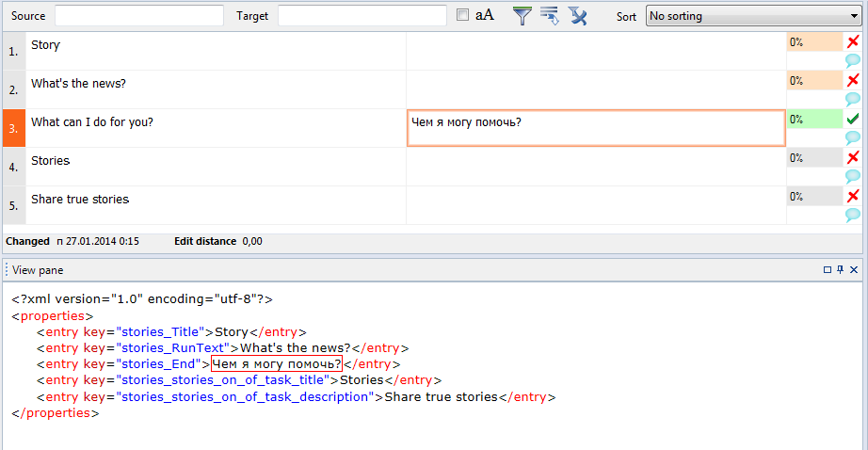Screen dimensions: 868x450
Task: Click the green checkmark on row 3
Action: pyautogui.click(x=853, y=120)
